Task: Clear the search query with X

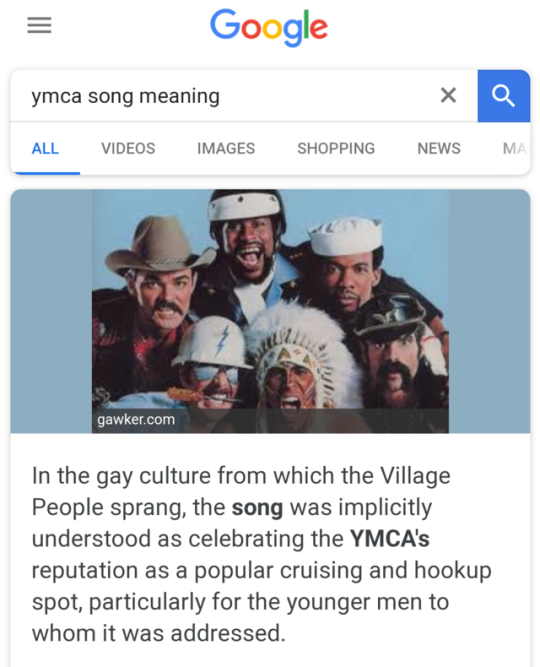Action: pos(448,95)
